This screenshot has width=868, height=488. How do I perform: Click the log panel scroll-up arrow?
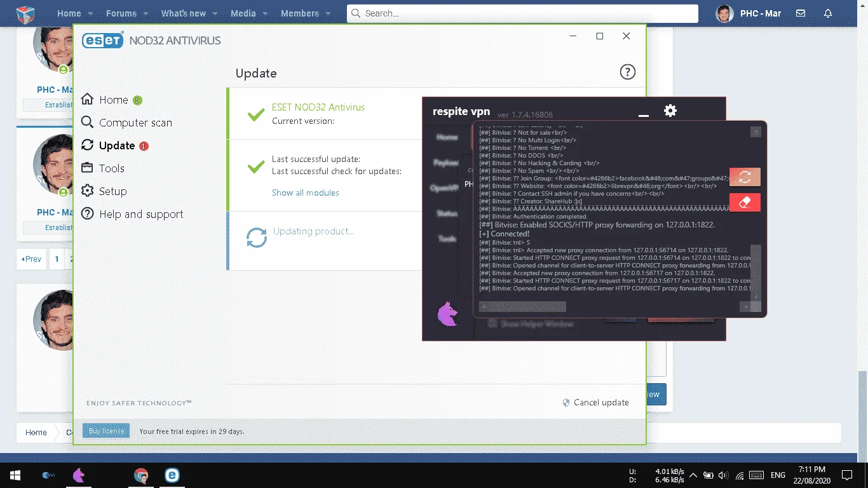pos(756,132)
